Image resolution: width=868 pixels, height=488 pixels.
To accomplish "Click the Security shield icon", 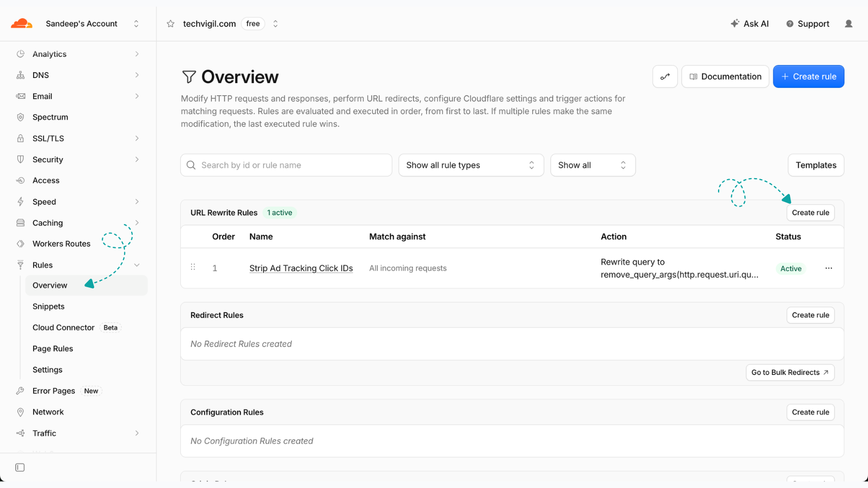I will [x=21, y=160].
